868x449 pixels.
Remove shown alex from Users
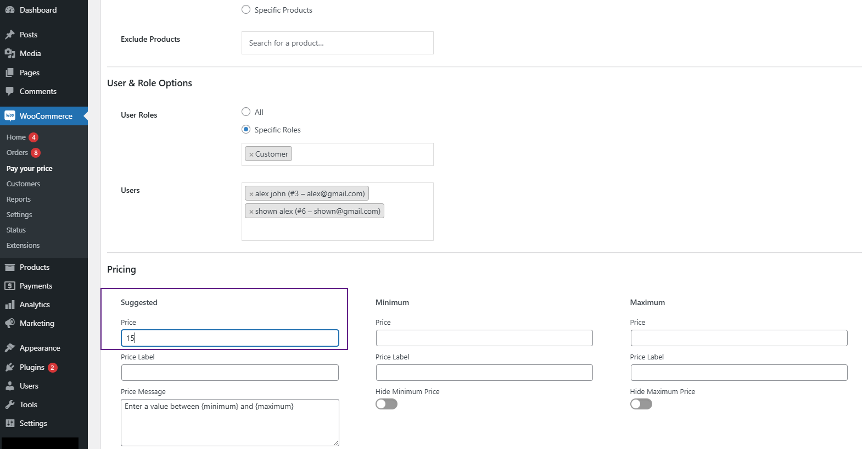(x=251, y=212)
